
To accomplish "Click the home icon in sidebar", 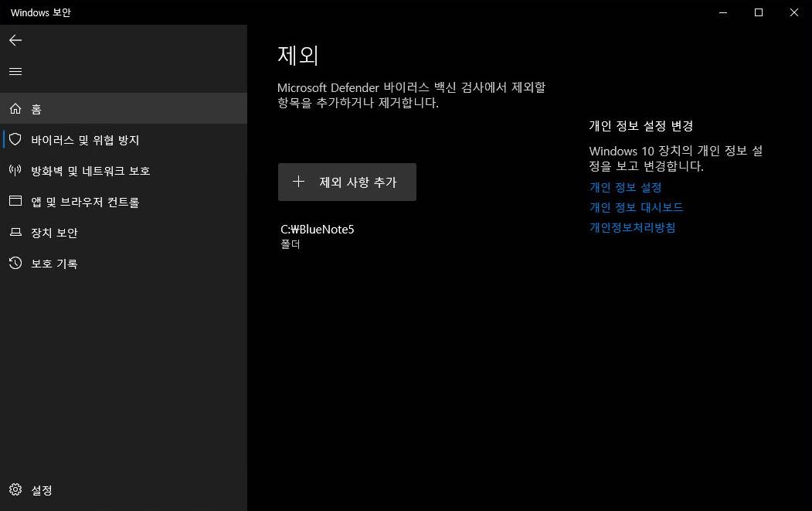I will tap(15, 108).
